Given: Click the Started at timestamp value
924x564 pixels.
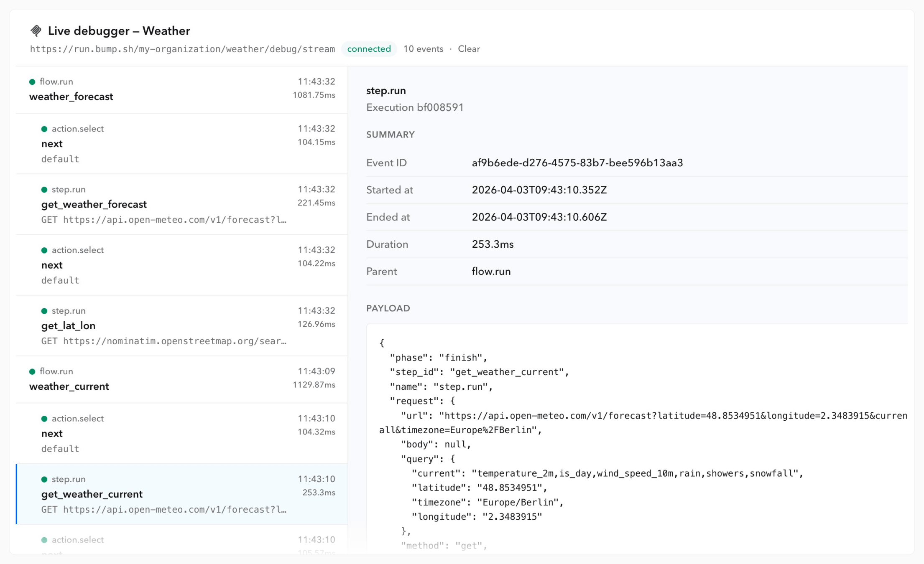Looking at the screenshot, I should tap(539, 190).
